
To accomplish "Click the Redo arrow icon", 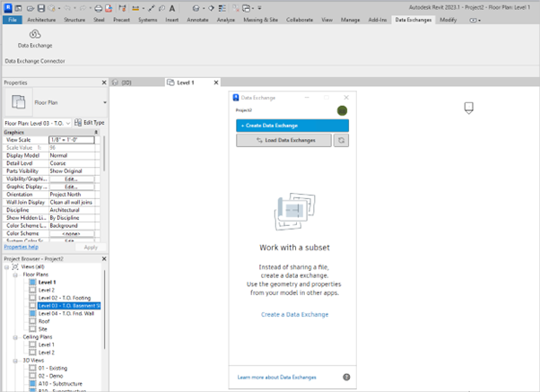I will click(83, 8).
